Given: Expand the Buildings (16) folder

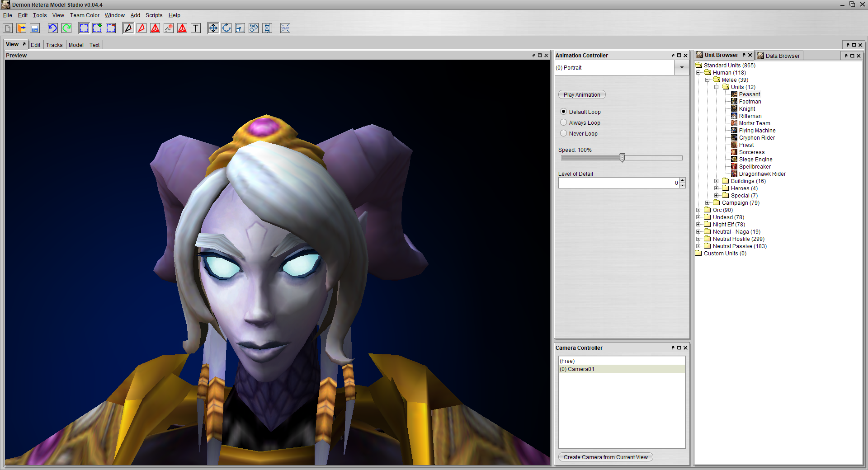Looking at the screenshot, I should pos(717,181).
